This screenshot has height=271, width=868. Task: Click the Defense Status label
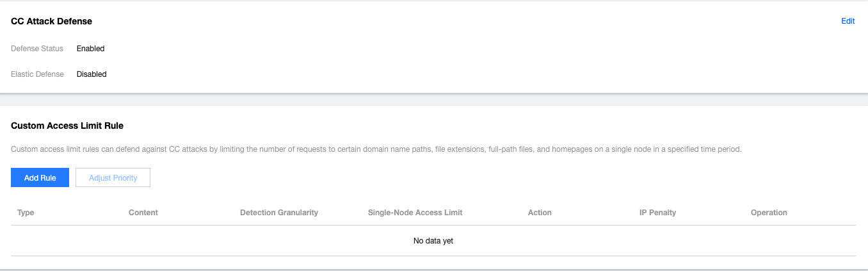(37, 49)
